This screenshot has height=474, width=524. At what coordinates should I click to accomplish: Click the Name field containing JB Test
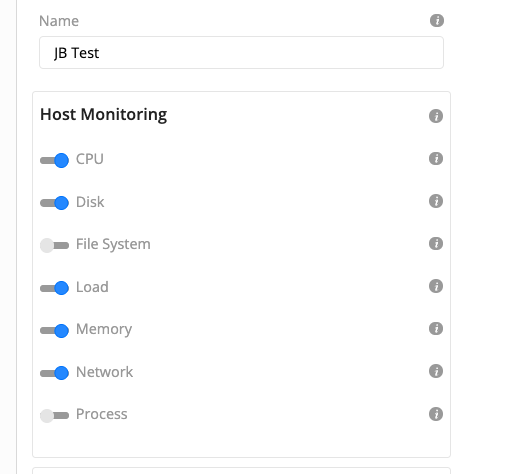(x=241, y=53)
